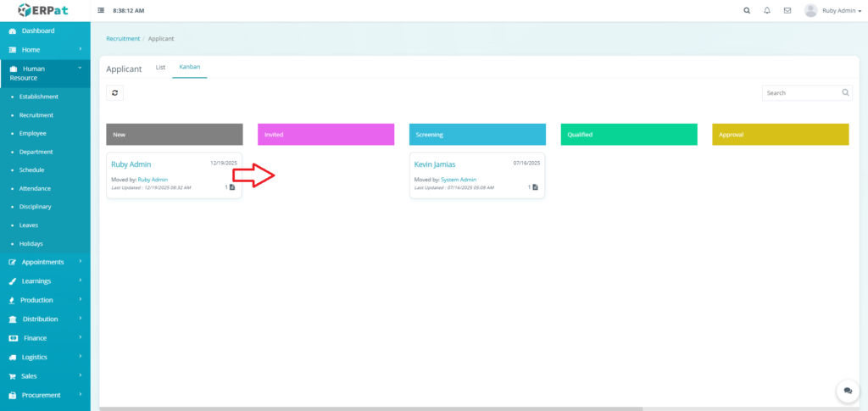Click Last Updated 12/19/2025 08:32 AM text
Screen dimensions: 868x411
pyautogui.click(x=151, y=188)
